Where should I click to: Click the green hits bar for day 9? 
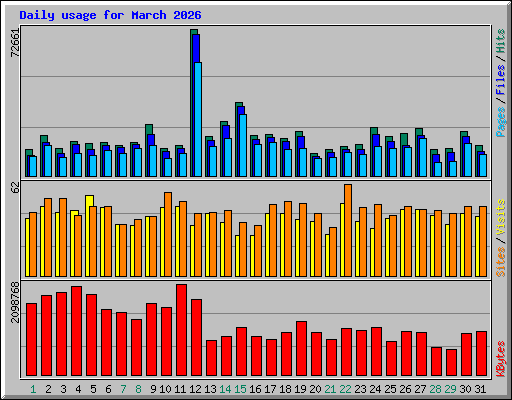pos(147,150)
